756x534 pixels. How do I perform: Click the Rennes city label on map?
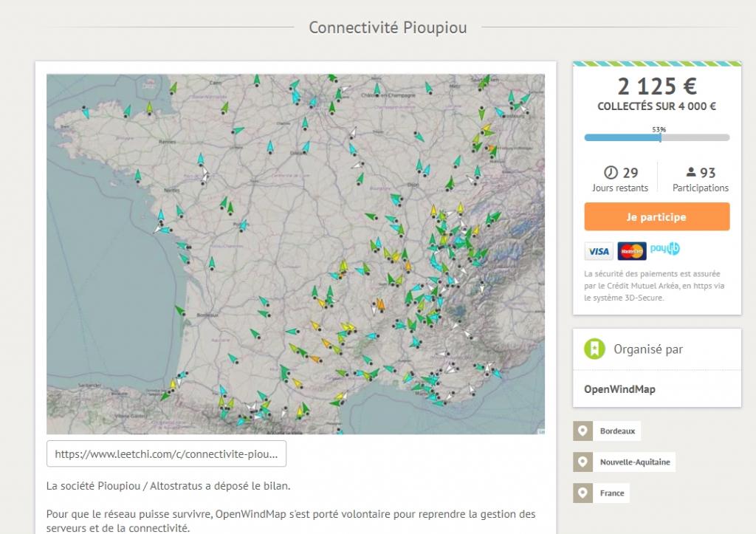[168, 142]
